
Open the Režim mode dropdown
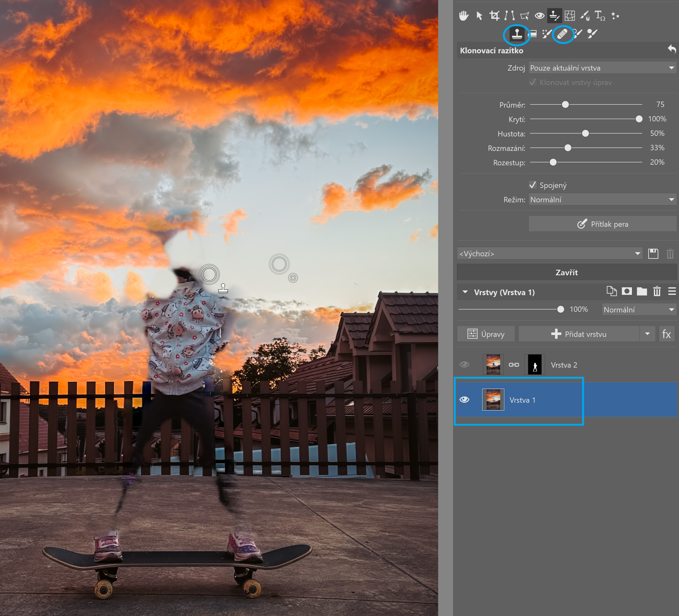point(602,199)
